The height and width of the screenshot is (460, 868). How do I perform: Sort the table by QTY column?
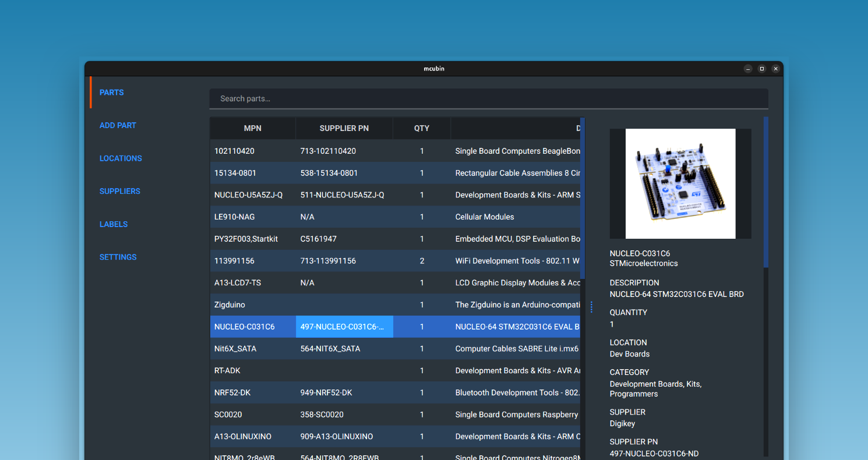point(422,128)
